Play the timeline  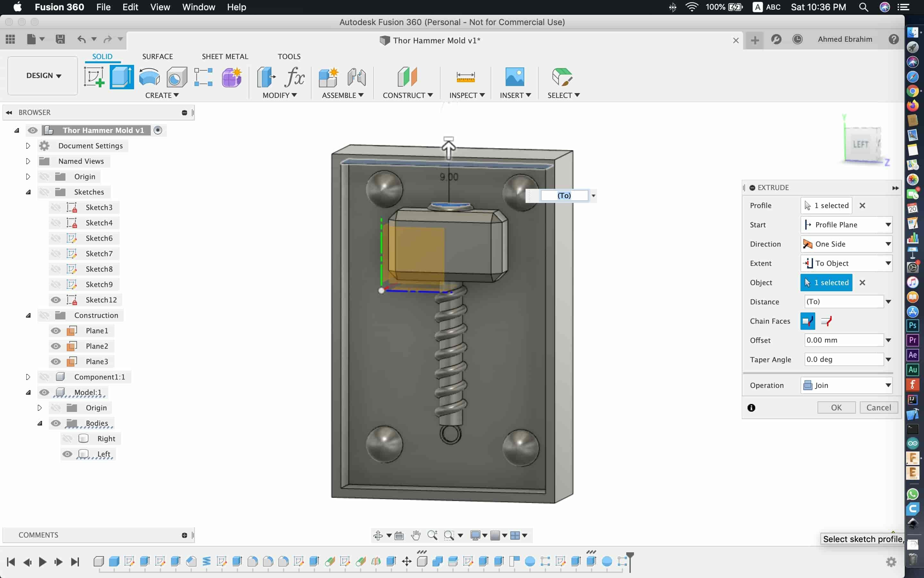coord(42,562)
